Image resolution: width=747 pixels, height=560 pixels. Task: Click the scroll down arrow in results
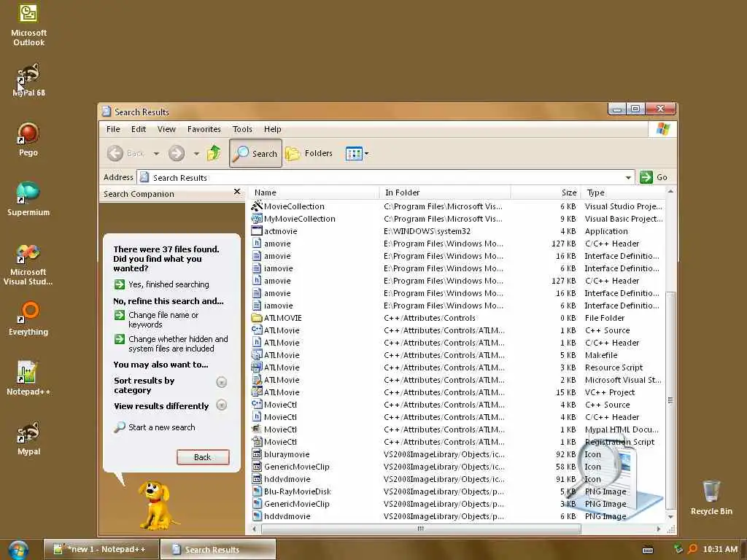[670, 517]
